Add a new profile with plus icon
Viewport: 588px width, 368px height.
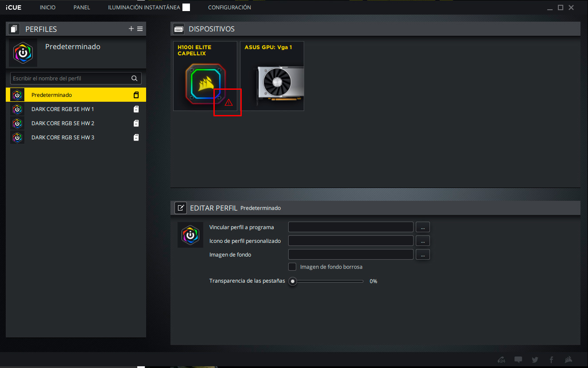[131, 29]
